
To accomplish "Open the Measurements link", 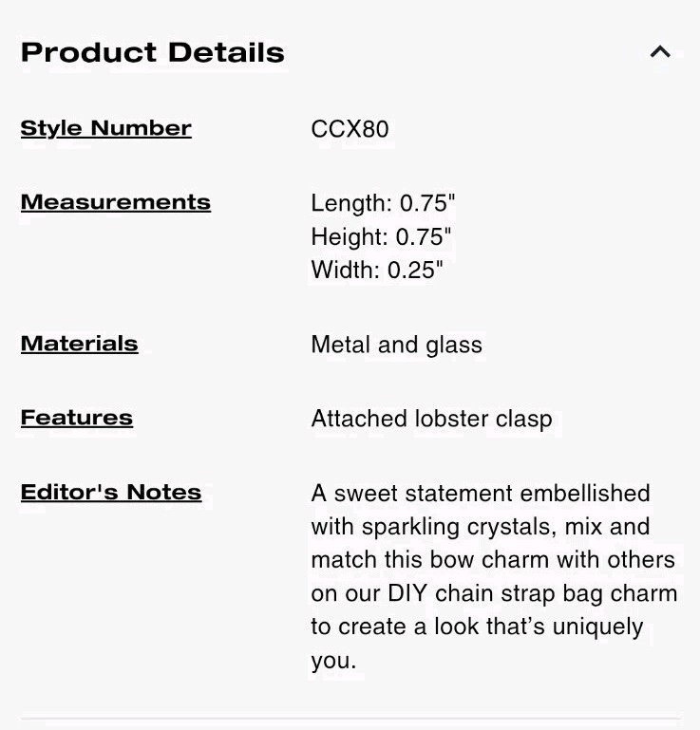I will click(x=116, y=202).
